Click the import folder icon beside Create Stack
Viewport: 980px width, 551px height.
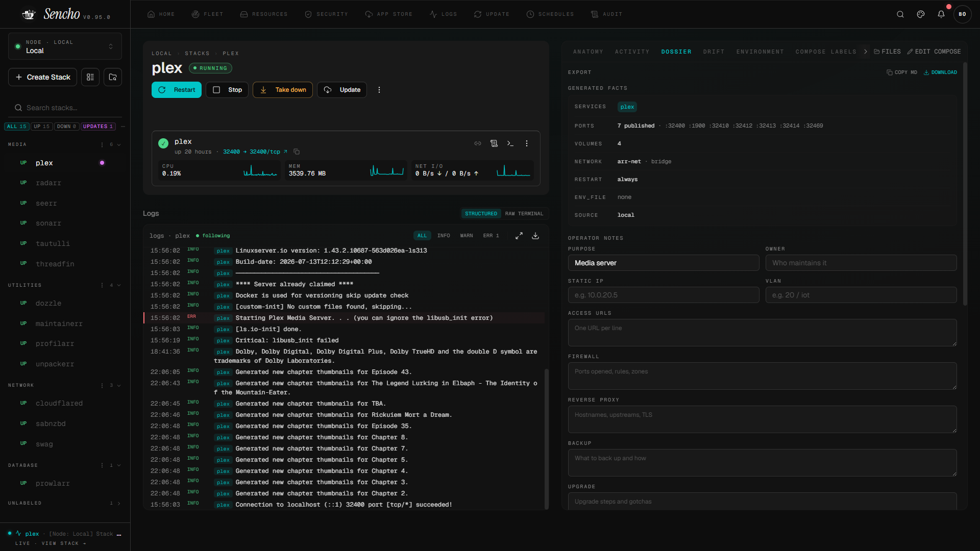(113, 77)
